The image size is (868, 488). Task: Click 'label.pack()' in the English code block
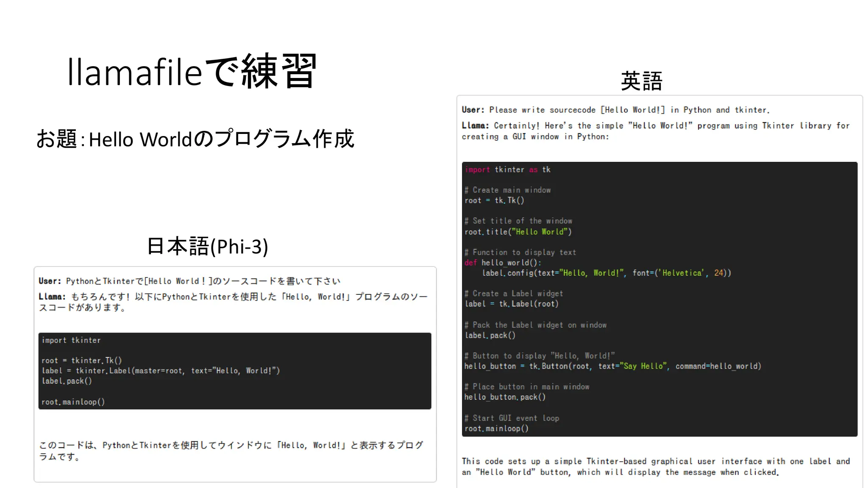[x=490, y=335]
